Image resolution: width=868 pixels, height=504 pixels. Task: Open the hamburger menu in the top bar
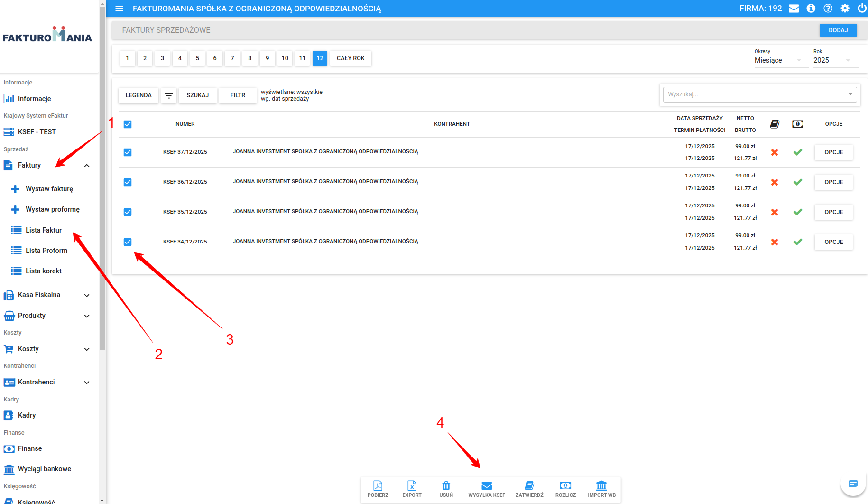pos(119,9)
